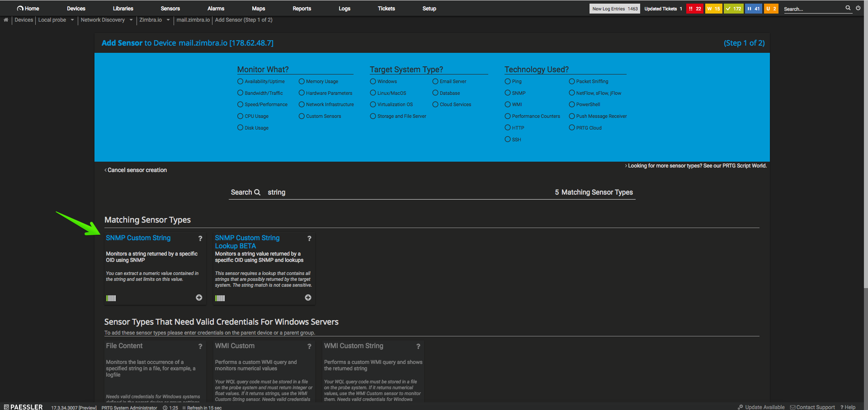
Task: Open the Maps menu
Action: click(x=259, y=9)
